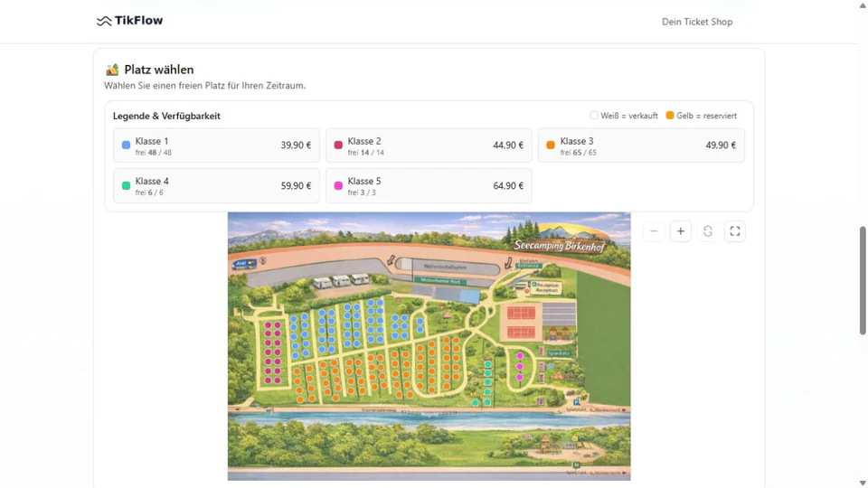Select the Klasse 3 category card

pos(641,145)
